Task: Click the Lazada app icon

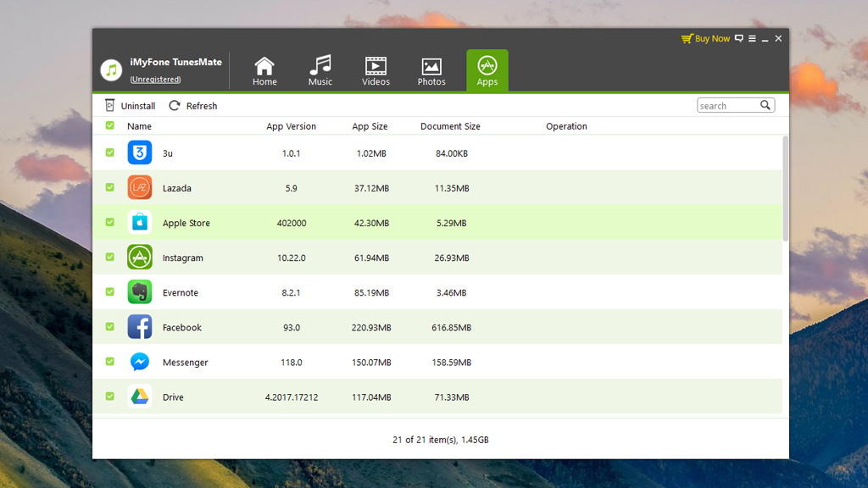Action: [x=140, y=187]
